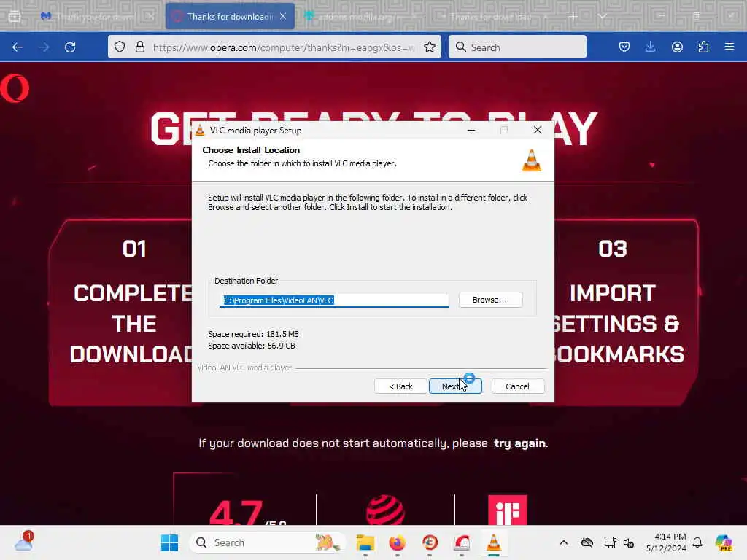Click the cloud sync tray icon
Image resolution: width=747 pixels, height=560 pixels.
click(x=587, y=542)
